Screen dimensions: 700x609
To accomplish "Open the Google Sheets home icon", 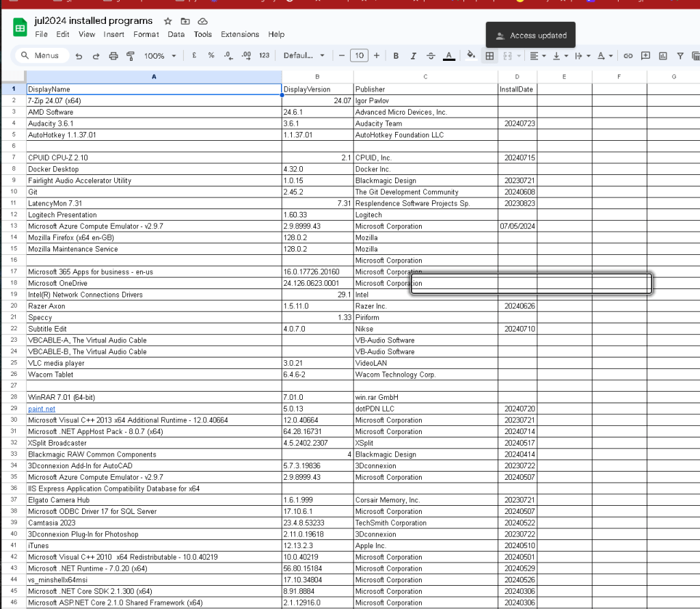I will click(20, 27).
